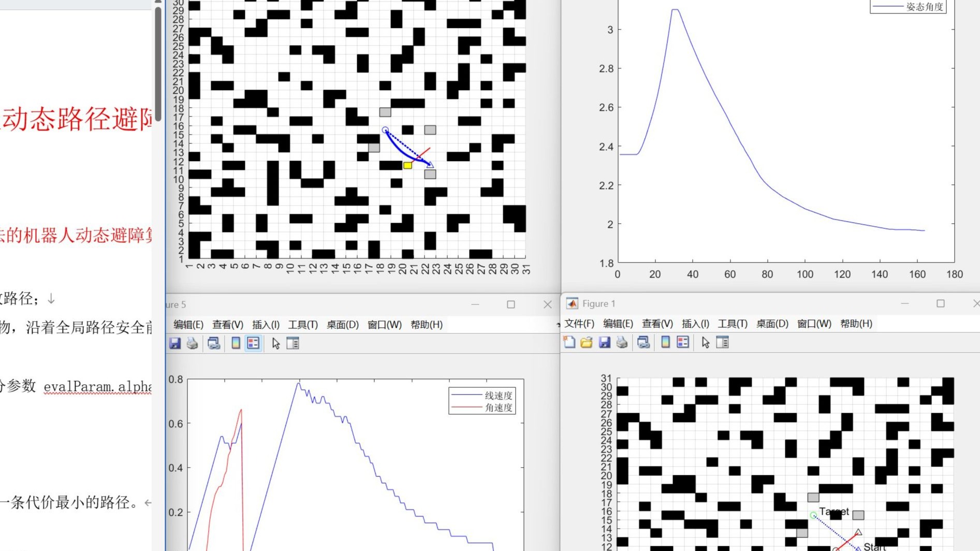Minimize the Figure 1 window
980x551 pixels.
[x=905, y=303]
